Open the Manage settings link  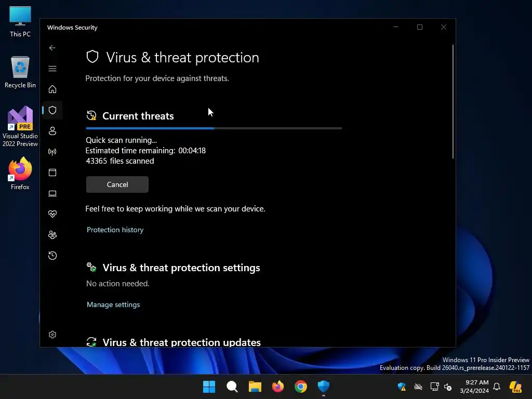(113, 304)
